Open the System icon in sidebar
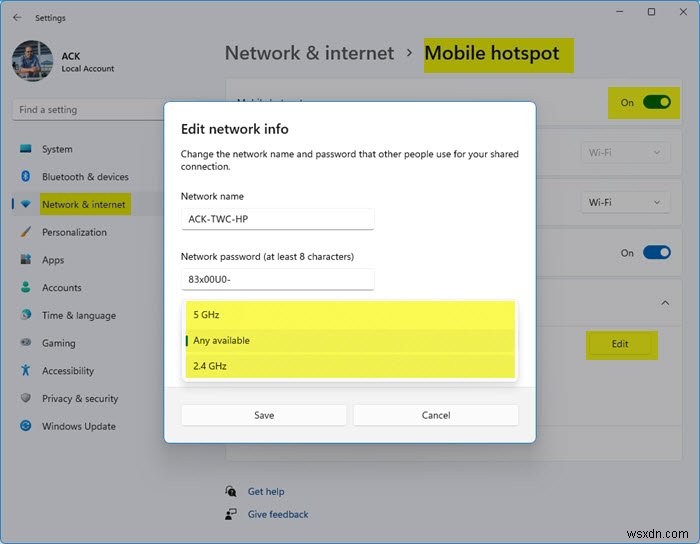Screen dimensions: 700x544 coord(25,149)
